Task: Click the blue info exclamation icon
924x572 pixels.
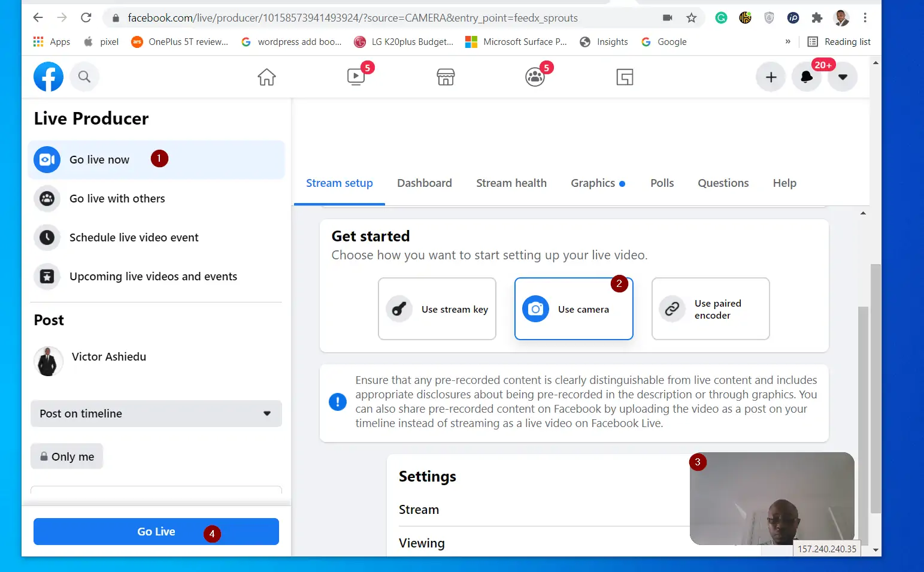Action: click(x=338, y=402)
